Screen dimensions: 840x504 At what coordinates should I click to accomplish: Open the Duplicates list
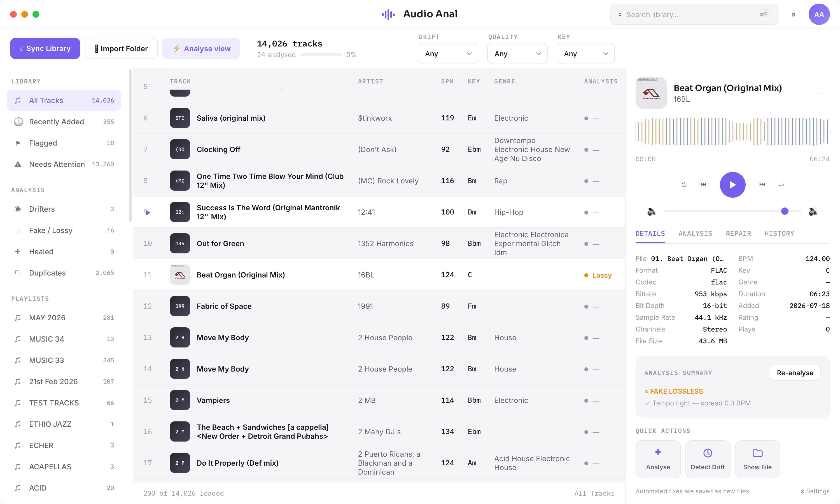click(64, 273)
